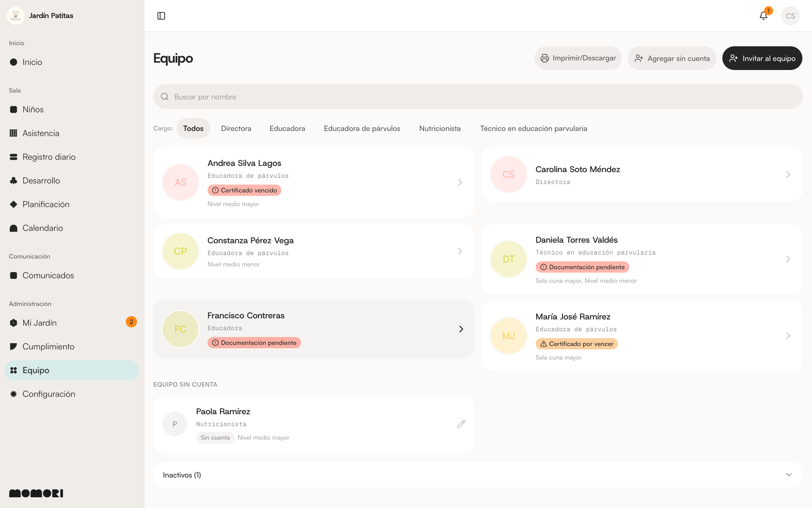The width and height of the screenshot is (812, 508).
Task: Open Francisco Contreras chevron
Action: point(461,329)
